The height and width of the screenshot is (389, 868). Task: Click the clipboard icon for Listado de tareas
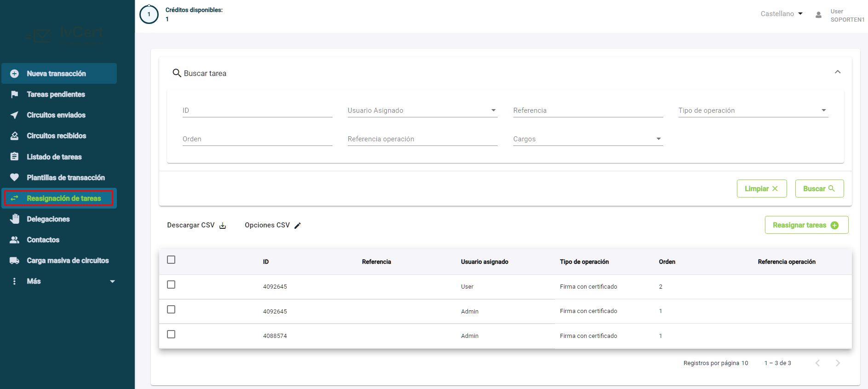tap(14, 157)
